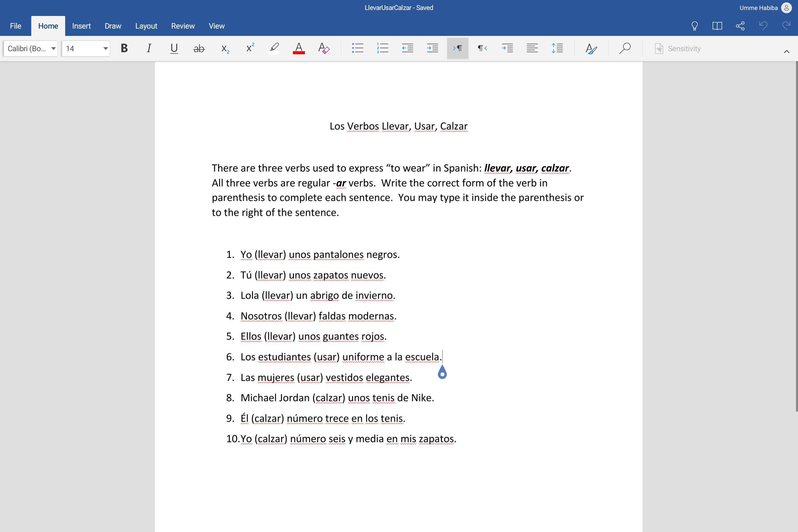Toggle Bold formatting
Viewport: 798px width, 532px height.
coord(124,49)
